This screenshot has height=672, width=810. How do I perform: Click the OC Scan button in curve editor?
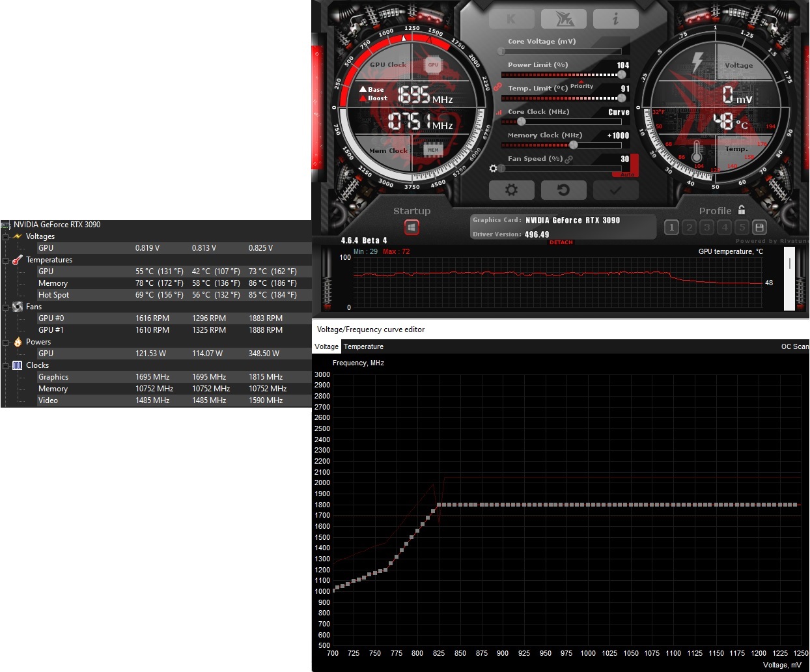(x=794, y=346)
